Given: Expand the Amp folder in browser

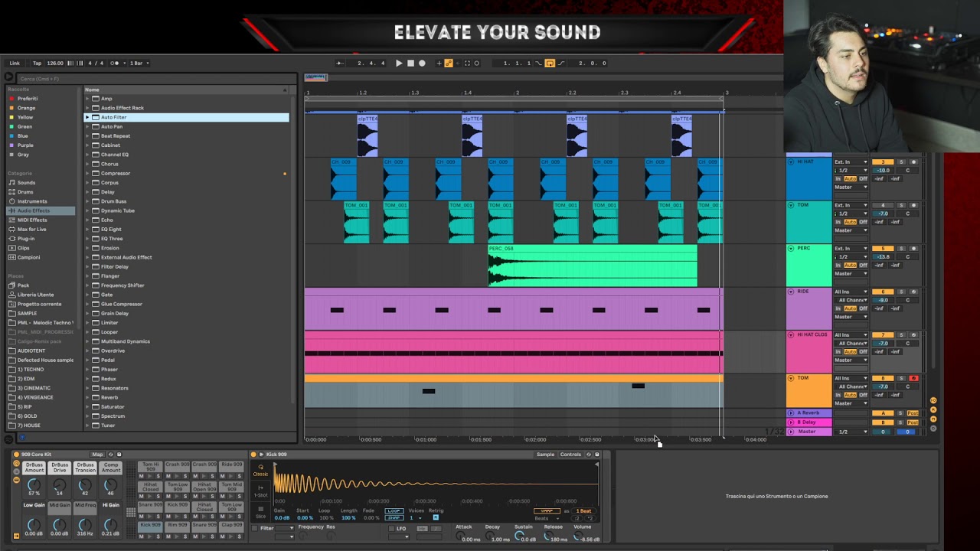Looking at the screenshot, I should 87,99.
